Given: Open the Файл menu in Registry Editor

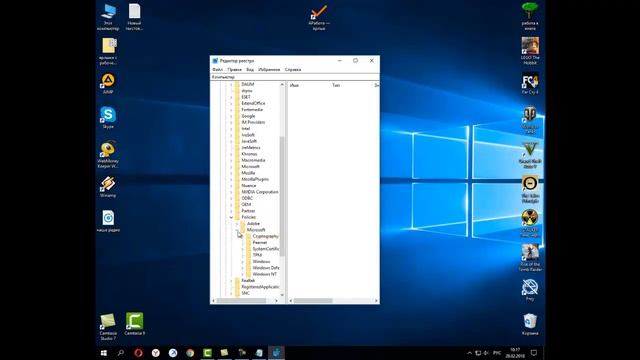Looking at the screenshot, I should [218, 70].
